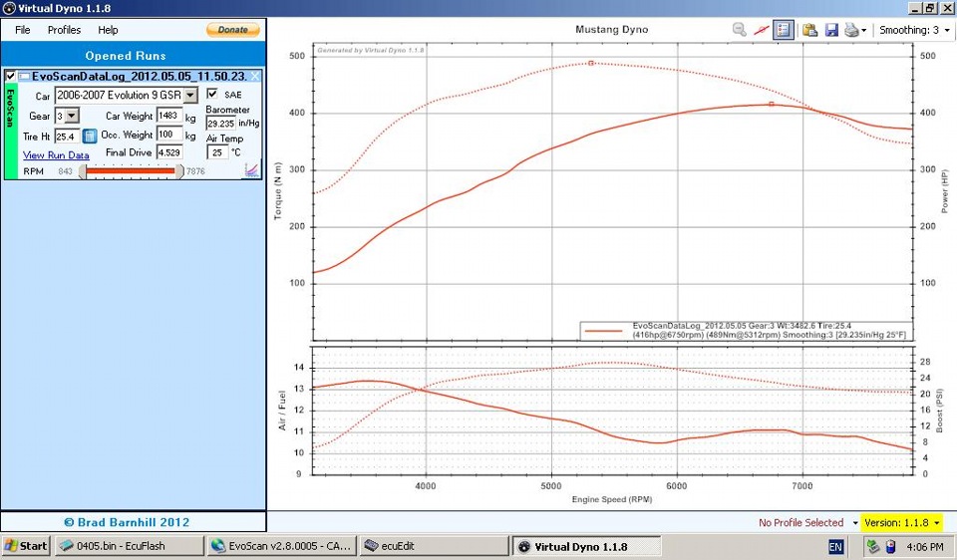This screenshot has width=957, height=560.
Task: Open the Help menu
Action: tap(108, 30)
